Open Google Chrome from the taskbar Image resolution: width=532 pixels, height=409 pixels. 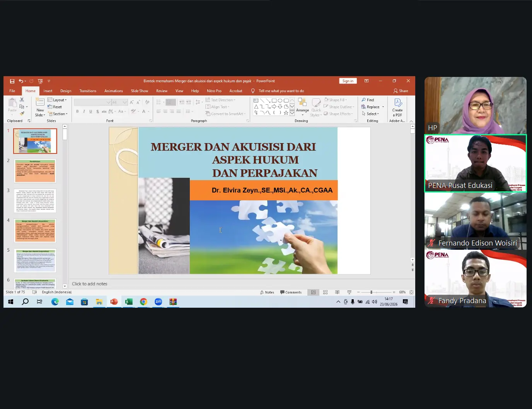[x=143, y=302]
